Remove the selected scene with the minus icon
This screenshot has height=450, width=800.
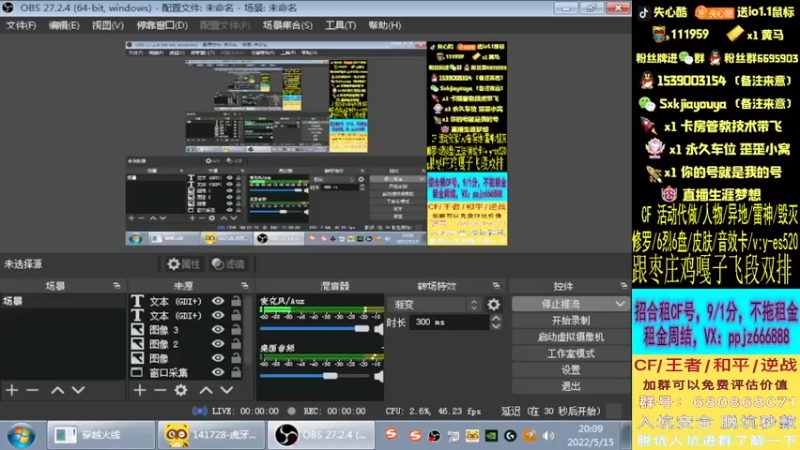(32, 390)
